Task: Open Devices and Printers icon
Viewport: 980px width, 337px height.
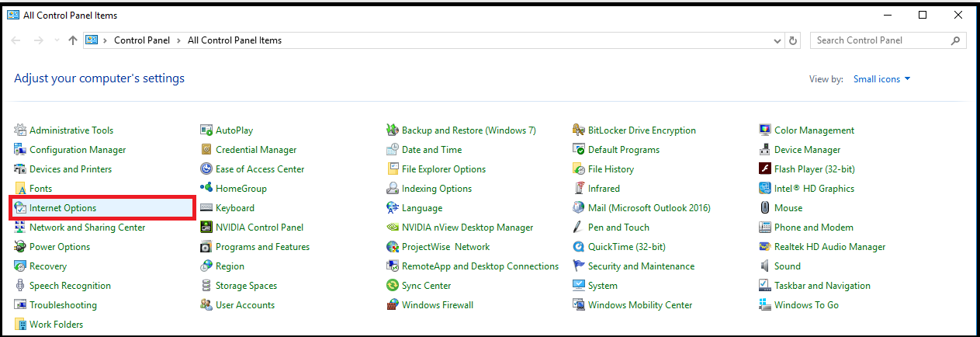Action: 20,169
